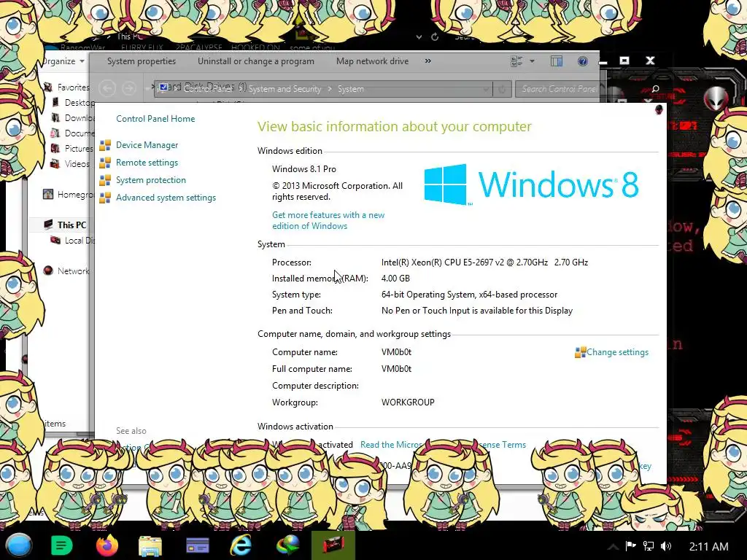Open System protection link

click(x=150, y=180)
